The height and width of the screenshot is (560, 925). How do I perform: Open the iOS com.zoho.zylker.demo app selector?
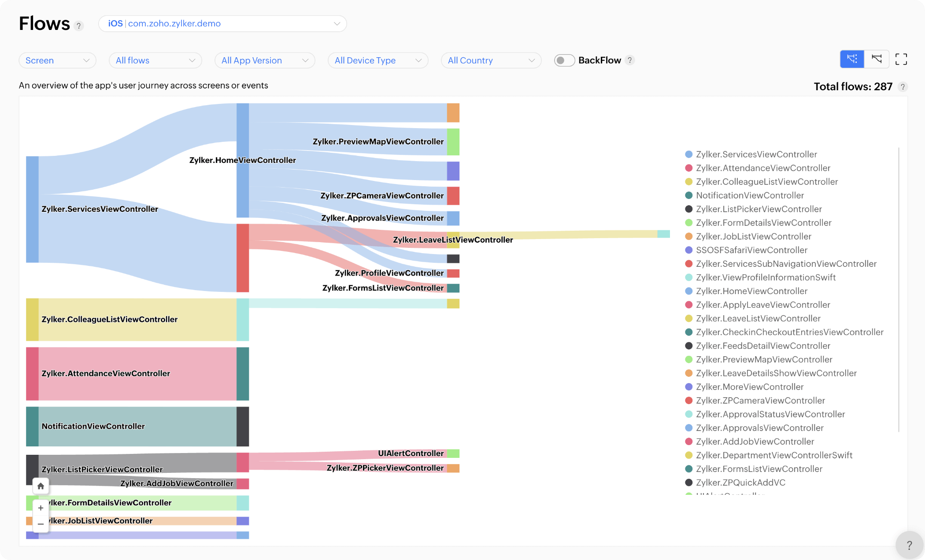(x=222, y=23)
